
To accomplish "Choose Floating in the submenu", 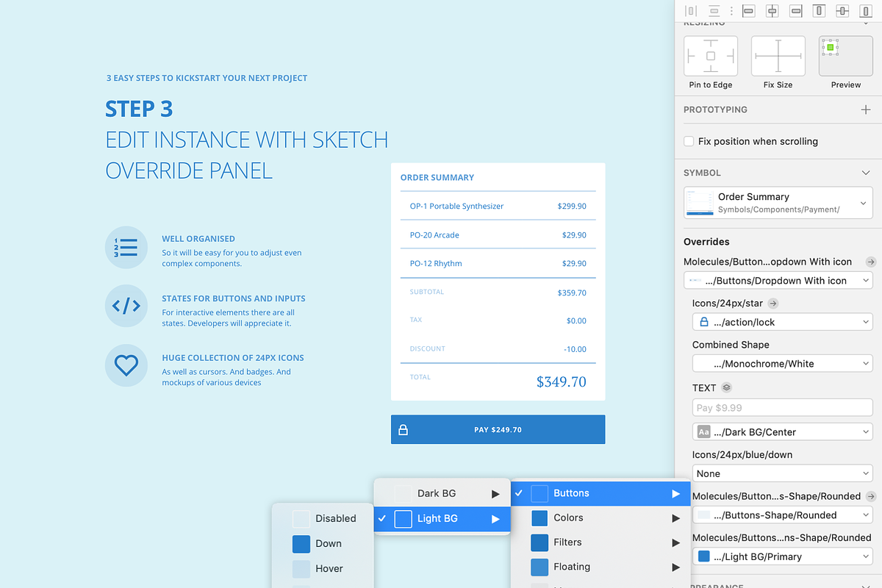I will tap(600, 567).
